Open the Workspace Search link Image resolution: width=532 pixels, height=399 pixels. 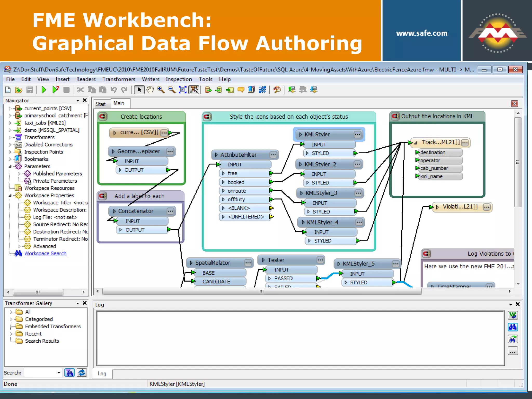(45, 254)
